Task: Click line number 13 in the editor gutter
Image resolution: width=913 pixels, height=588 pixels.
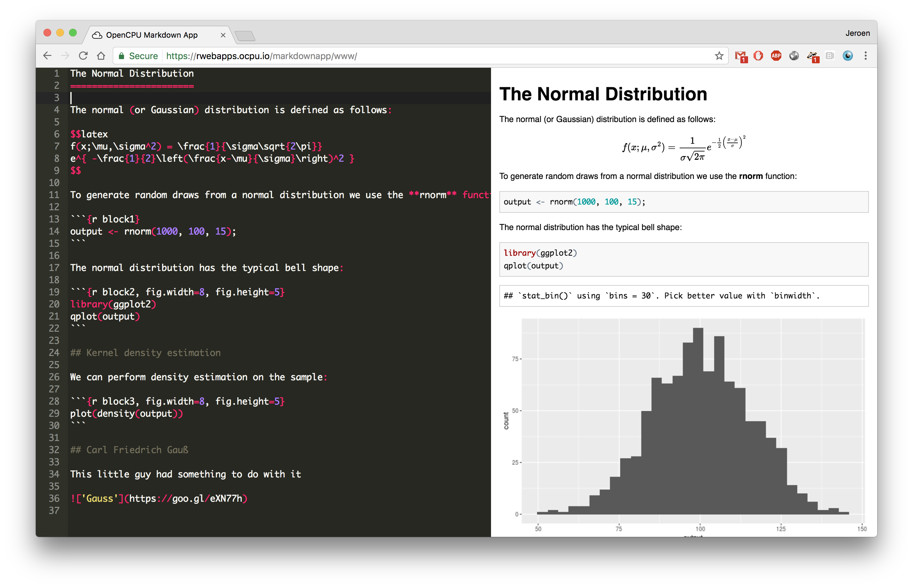Action: tap(54, 219)
